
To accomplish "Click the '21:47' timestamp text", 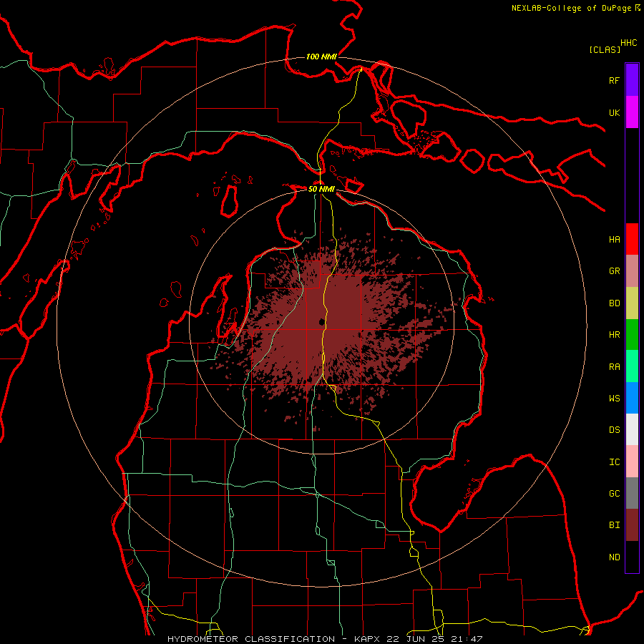I will 466,639.
